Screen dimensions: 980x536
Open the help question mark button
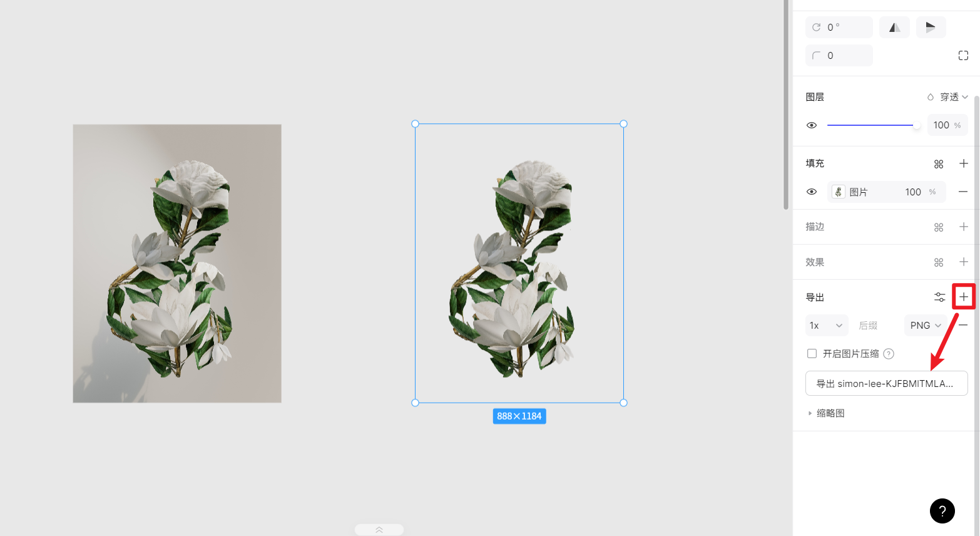coord(942,511)
